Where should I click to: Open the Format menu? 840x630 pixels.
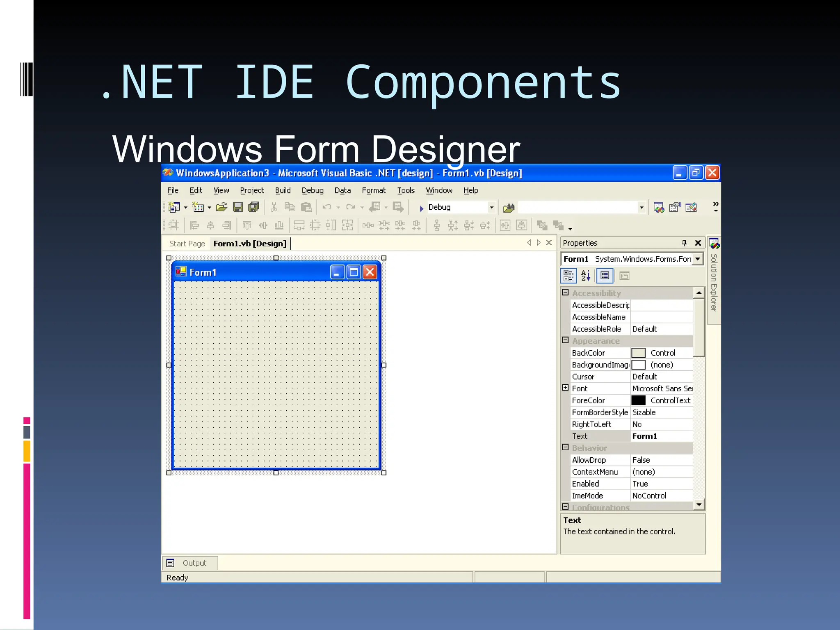click(374, 191)
